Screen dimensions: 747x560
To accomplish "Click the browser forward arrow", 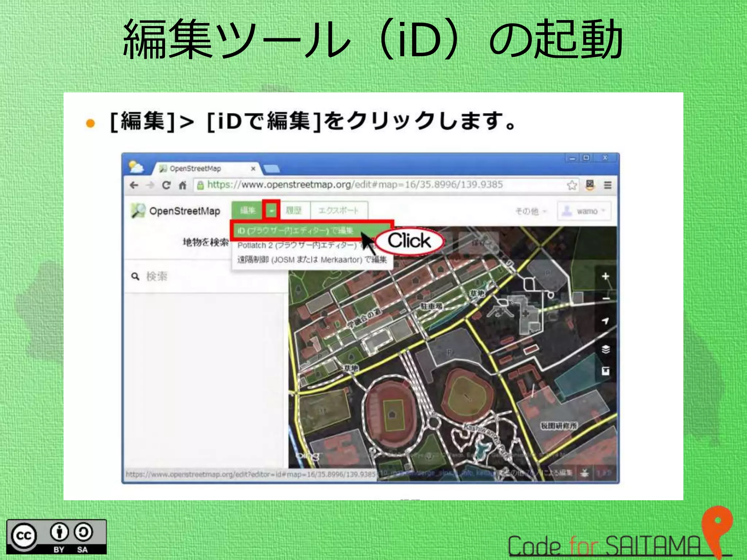I will pyautogui.click(x=150, y=185).
